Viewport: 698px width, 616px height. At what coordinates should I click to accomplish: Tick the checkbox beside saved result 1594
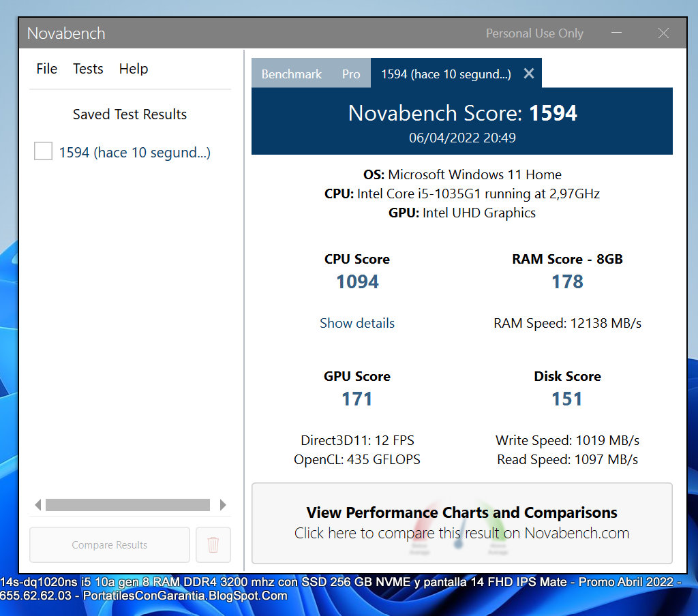point(43,151)
